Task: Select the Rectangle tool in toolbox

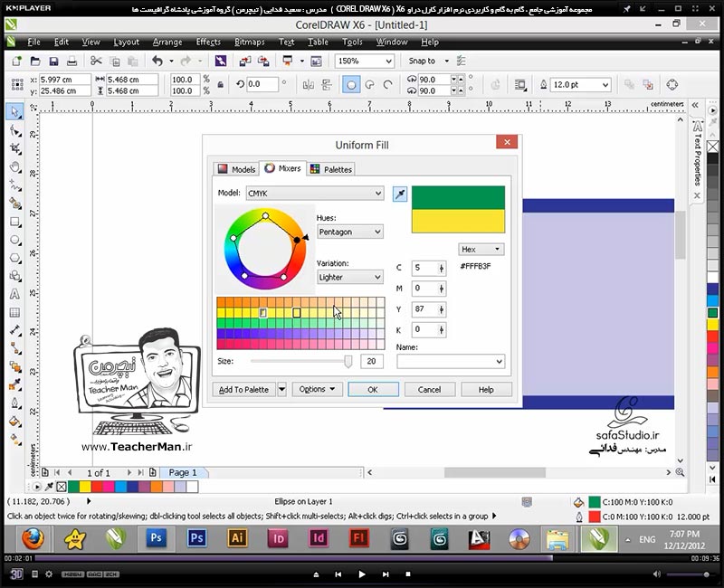Action: (x=15, y=222)
